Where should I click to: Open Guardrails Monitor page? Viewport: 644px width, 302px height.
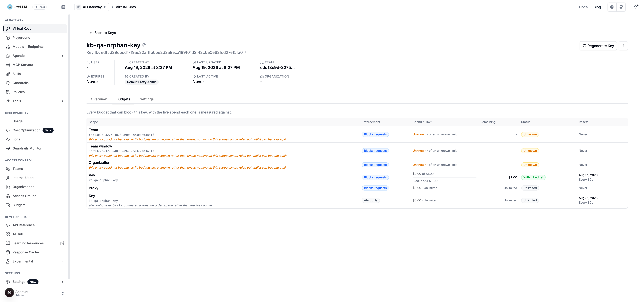coord(35,148)
